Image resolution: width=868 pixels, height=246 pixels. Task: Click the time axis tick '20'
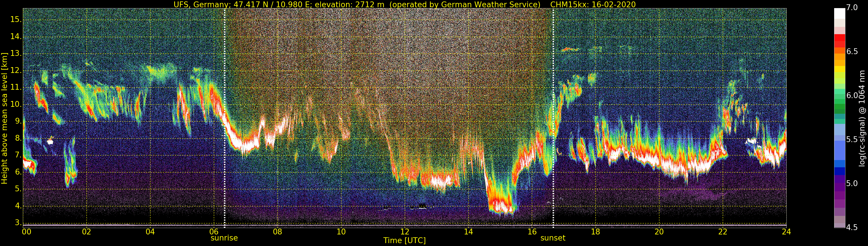pyautogui.click(x=659, y=232)
